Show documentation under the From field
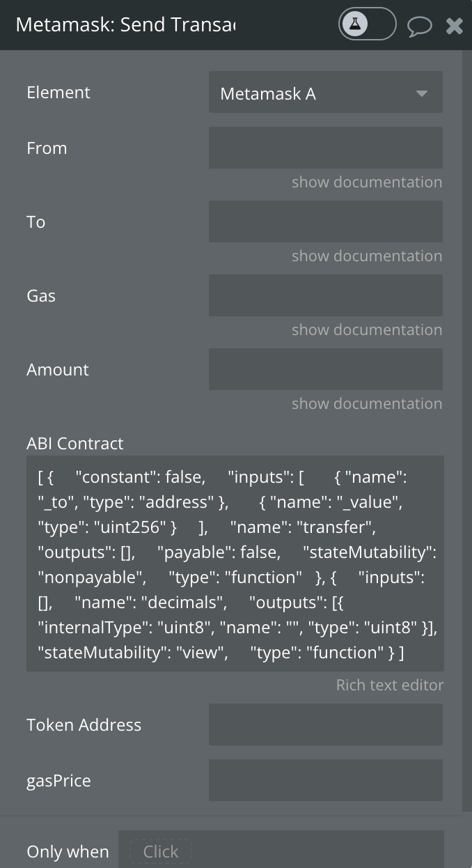 point(367,183)
